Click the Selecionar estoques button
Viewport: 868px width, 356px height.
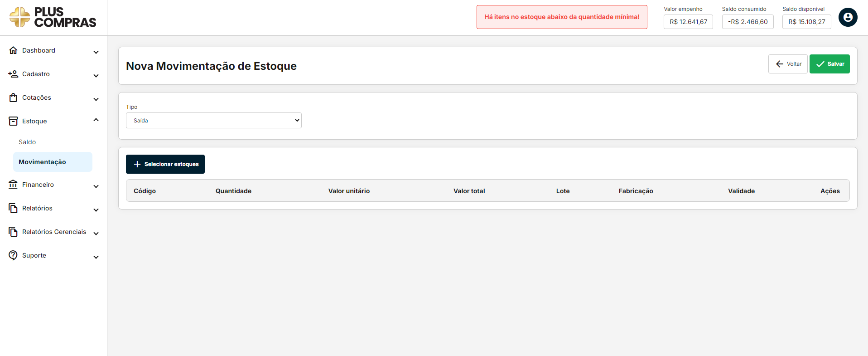point(165,164)
